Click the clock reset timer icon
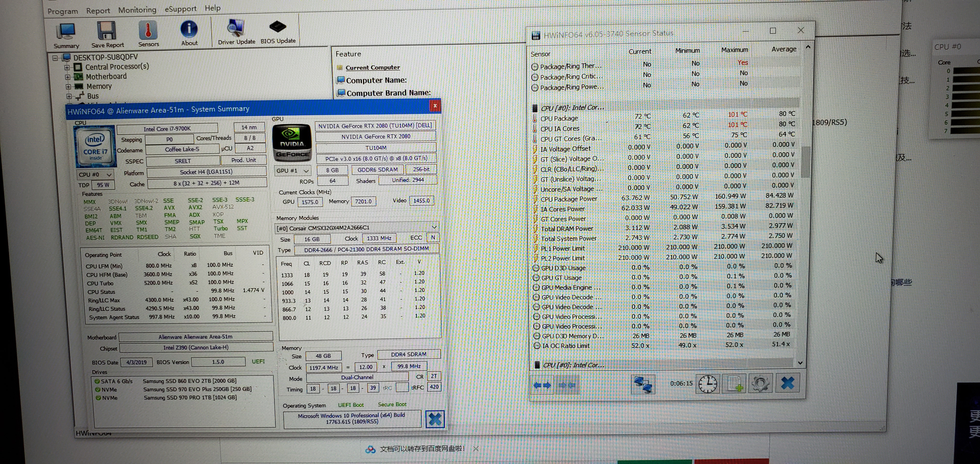Screen dimensions: 980x464 (x=708, y=384)
